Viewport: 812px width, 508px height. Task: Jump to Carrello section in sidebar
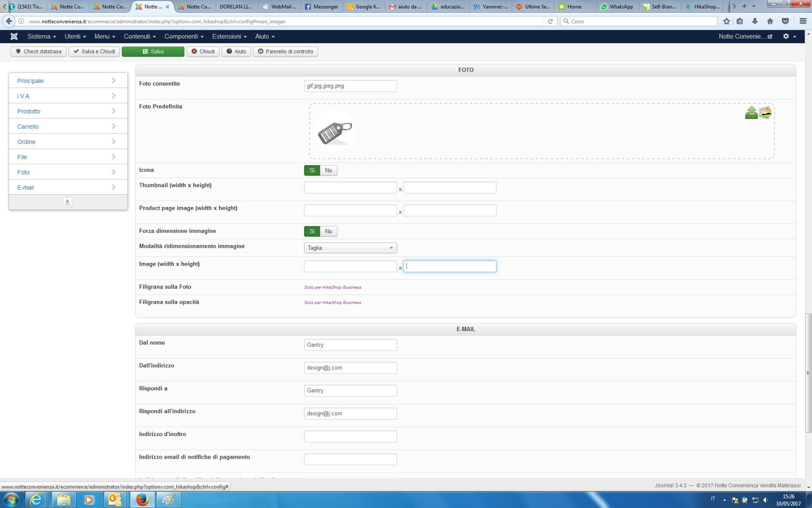pyautogui.click(x=68, y=126)
